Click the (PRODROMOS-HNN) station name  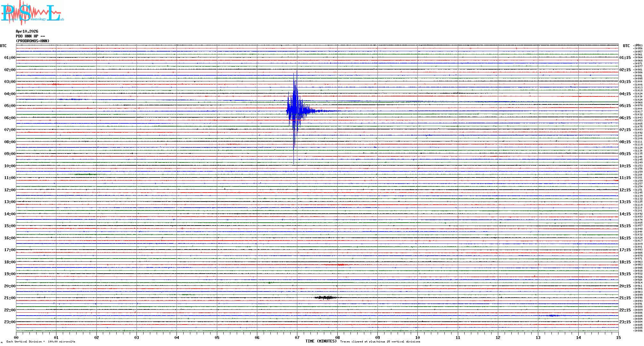point(33,41)
